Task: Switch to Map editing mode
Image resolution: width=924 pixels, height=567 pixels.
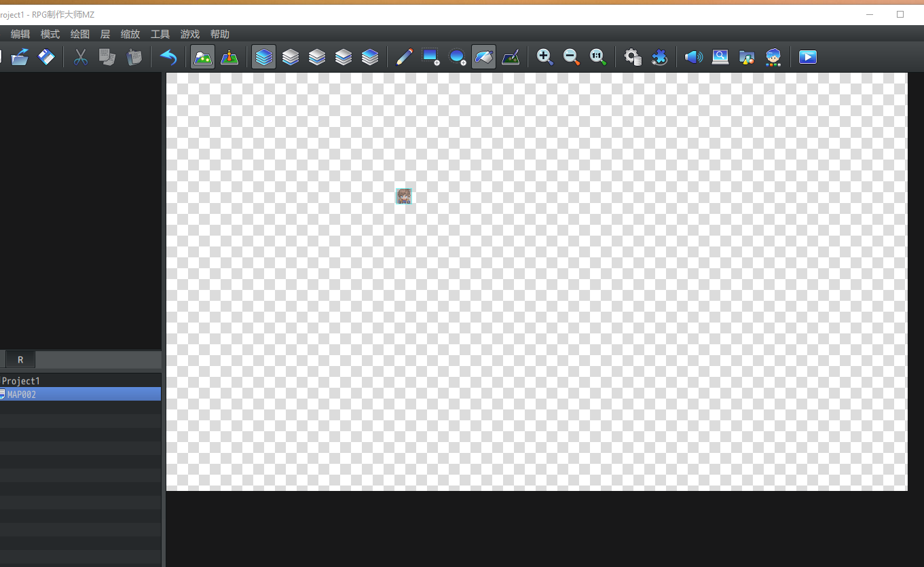Action: tap(202, 57)
